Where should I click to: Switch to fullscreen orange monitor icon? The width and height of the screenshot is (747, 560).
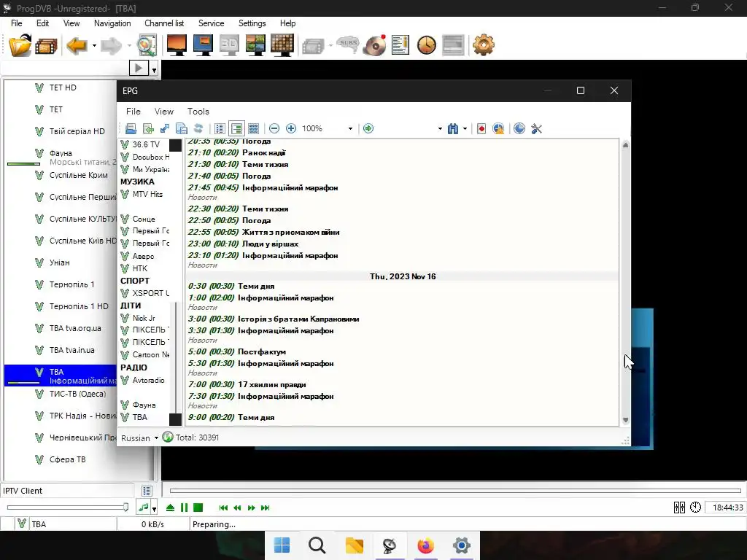[x=177, y=46]
